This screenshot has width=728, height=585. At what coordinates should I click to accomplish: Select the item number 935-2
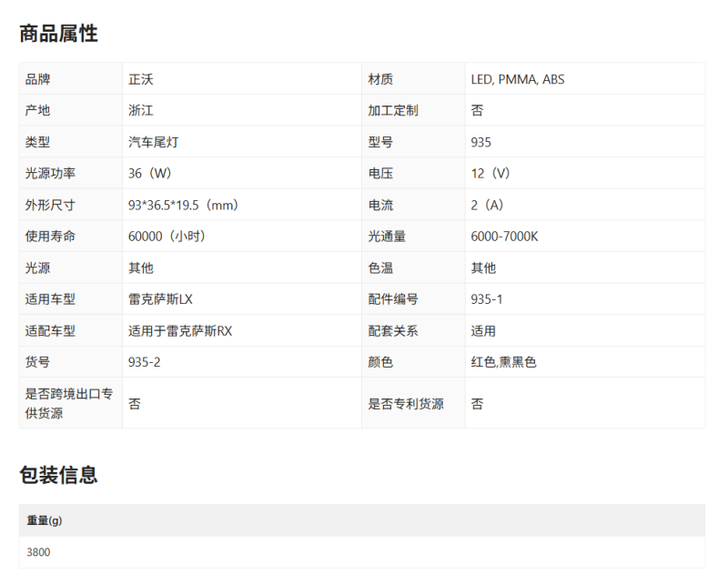click(145, 362)
